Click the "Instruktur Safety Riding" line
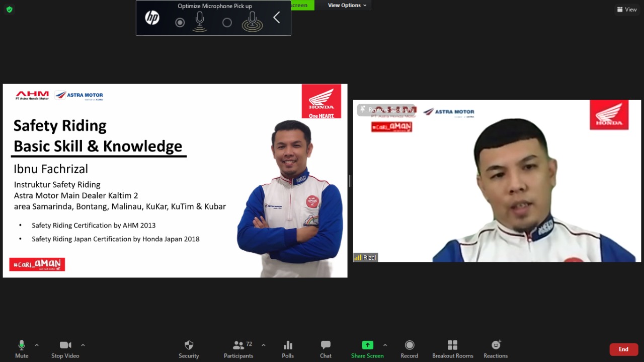 [x=57, y=184]
